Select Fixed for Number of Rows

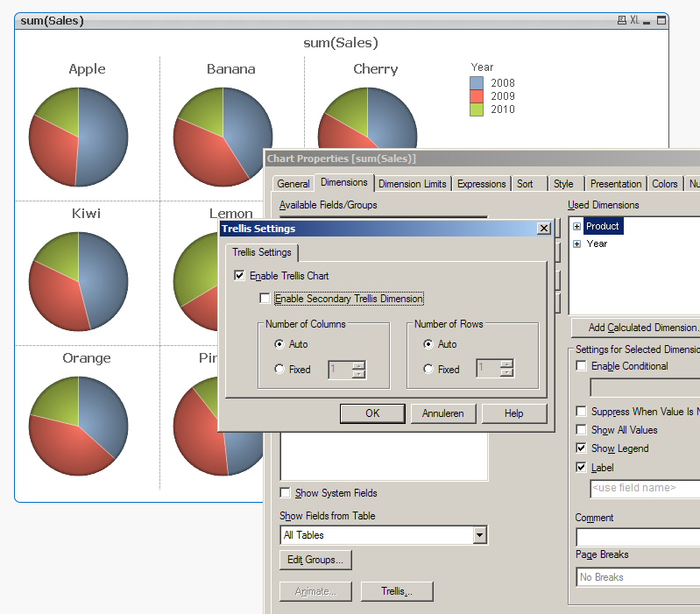coord(428,370)
